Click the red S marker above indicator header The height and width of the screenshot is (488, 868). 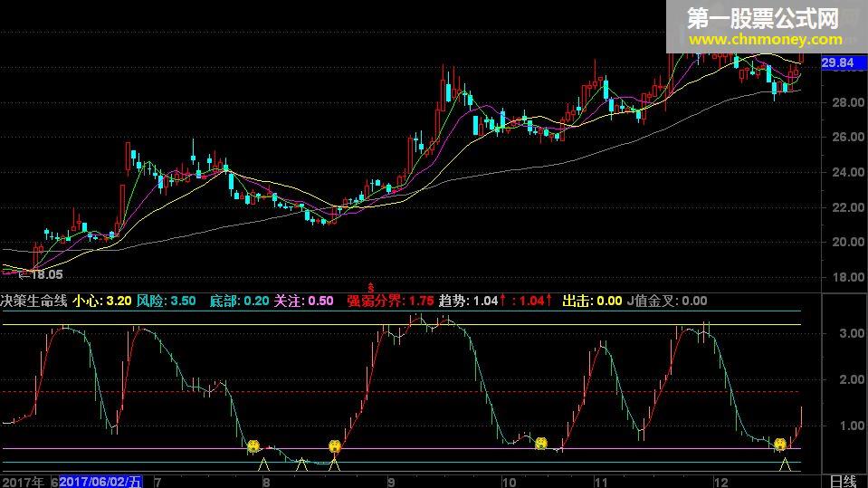(x=371, y=288)
